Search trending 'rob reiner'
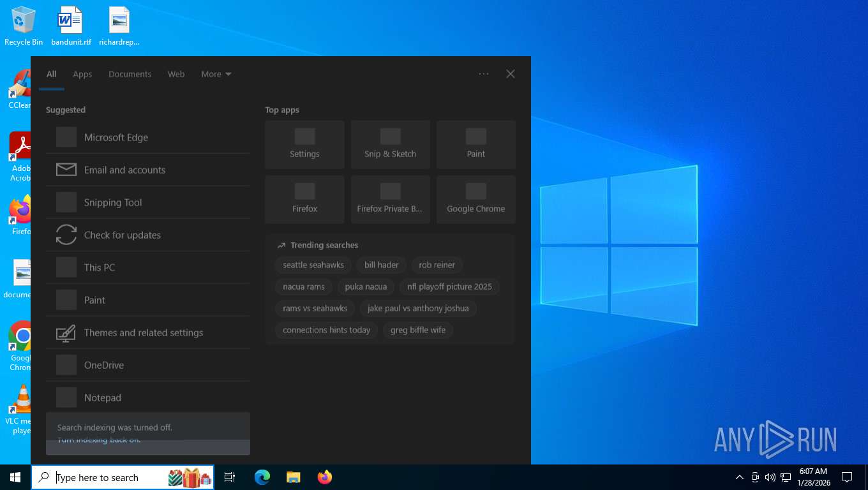868x490 pixels. (x=437, y=265)
